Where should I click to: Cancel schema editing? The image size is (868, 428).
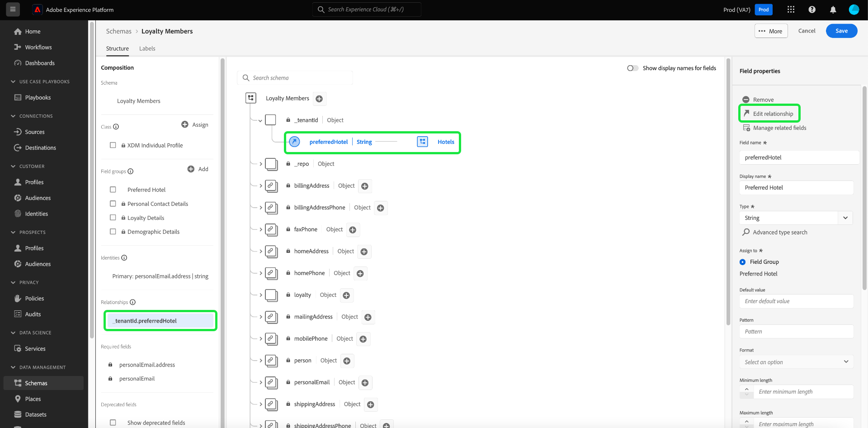click(807, 31)
